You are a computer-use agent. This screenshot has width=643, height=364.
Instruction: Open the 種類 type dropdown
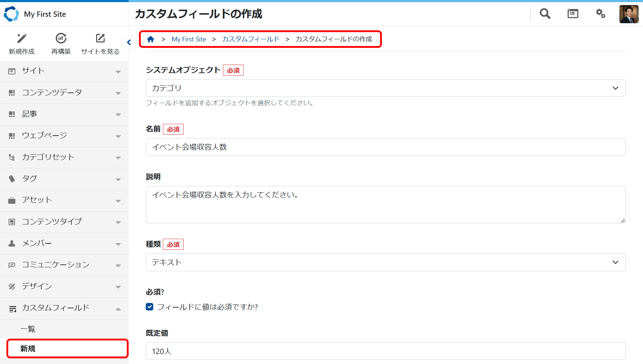click(x=385, y=262)
